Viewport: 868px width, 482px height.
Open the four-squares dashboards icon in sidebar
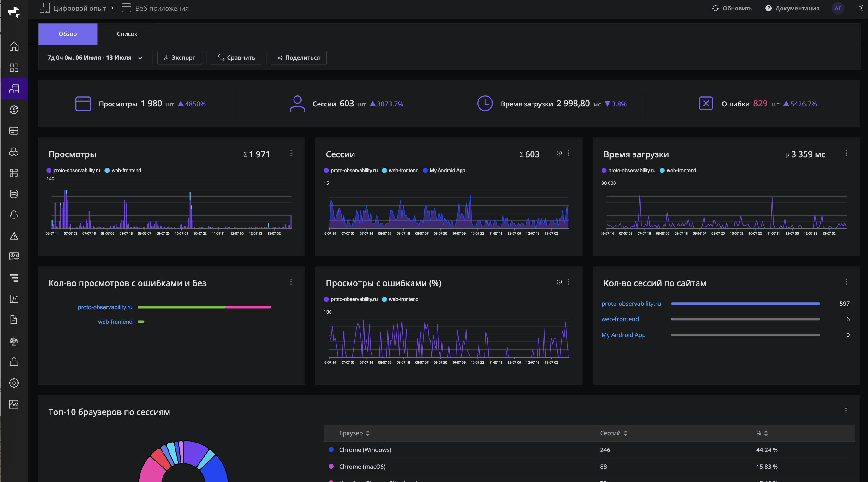point(14,68)
